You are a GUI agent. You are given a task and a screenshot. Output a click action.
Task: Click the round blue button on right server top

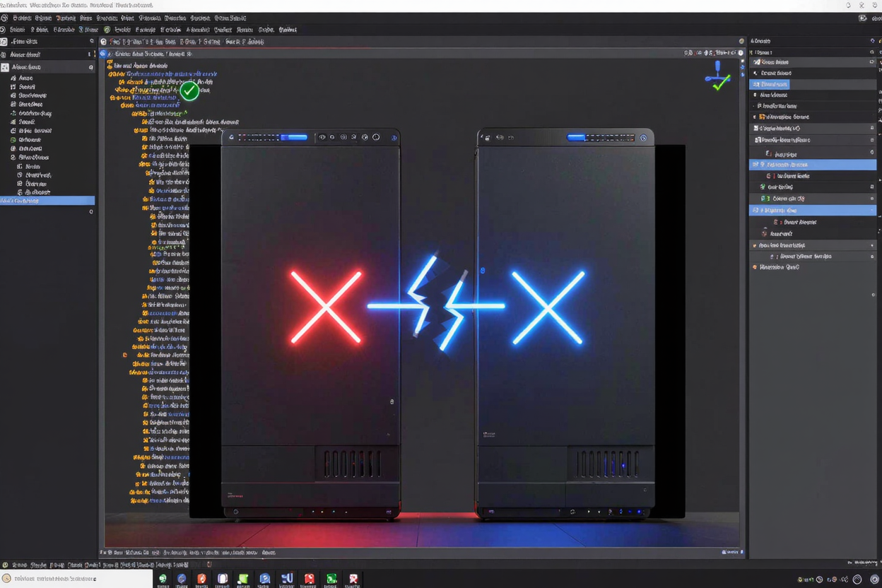point(643,139)
